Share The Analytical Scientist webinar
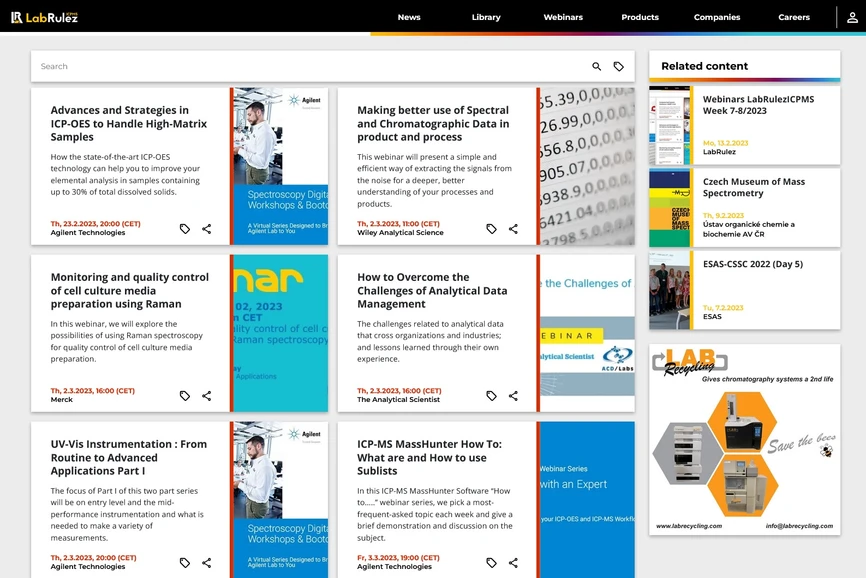 pyautogui.click(x=513, y=395)
